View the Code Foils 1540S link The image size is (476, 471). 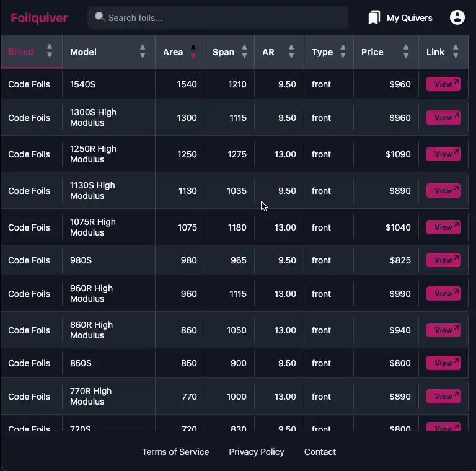[x=443, y=84]
